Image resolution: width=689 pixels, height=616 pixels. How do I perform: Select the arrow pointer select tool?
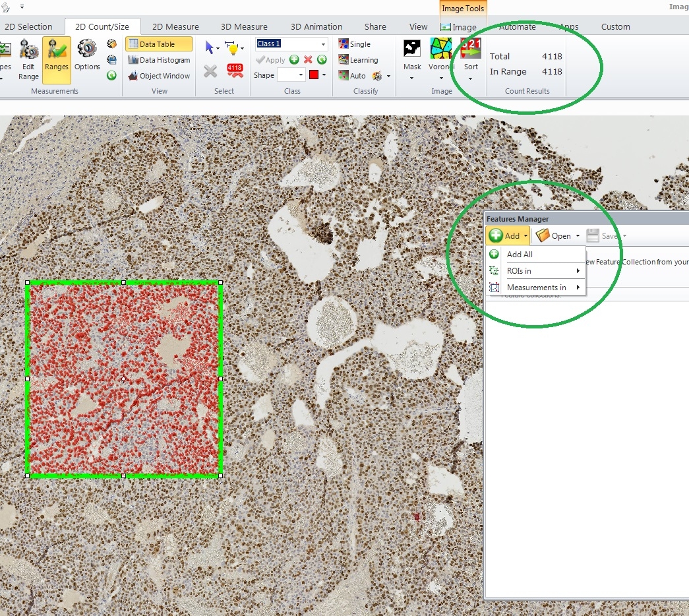[209, 47]
